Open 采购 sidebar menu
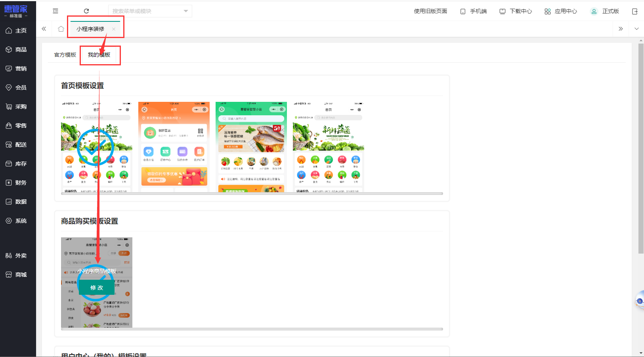The width and height of the screenshot is (644, 357). point(18,107)
